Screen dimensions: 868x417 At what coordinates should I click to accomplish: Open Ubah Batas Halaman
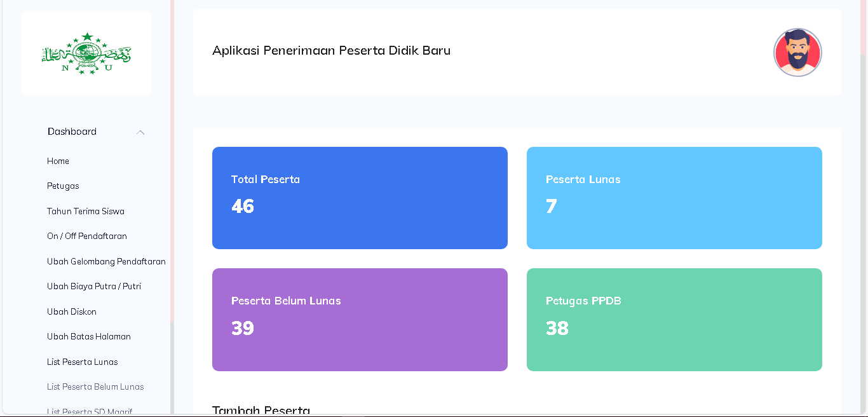click(x=88, y=336)
